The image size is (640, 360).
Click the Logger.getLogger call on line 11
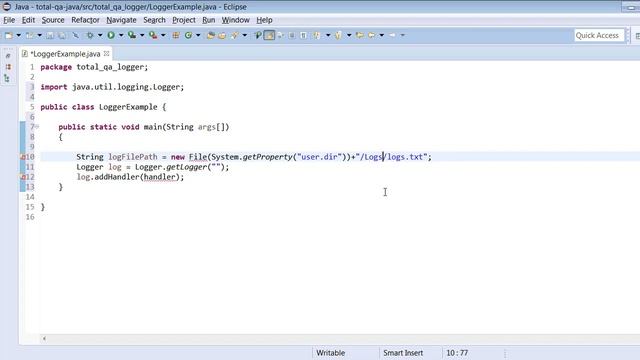(182, 167)
